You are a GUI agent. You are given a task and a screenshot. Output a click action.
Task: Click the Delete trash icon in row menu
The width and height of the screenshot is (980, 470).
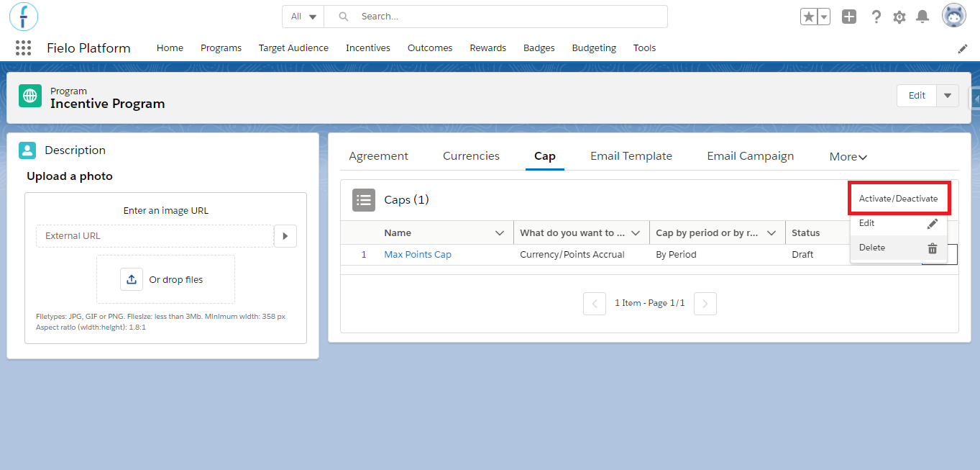click(x=933, y=248)
